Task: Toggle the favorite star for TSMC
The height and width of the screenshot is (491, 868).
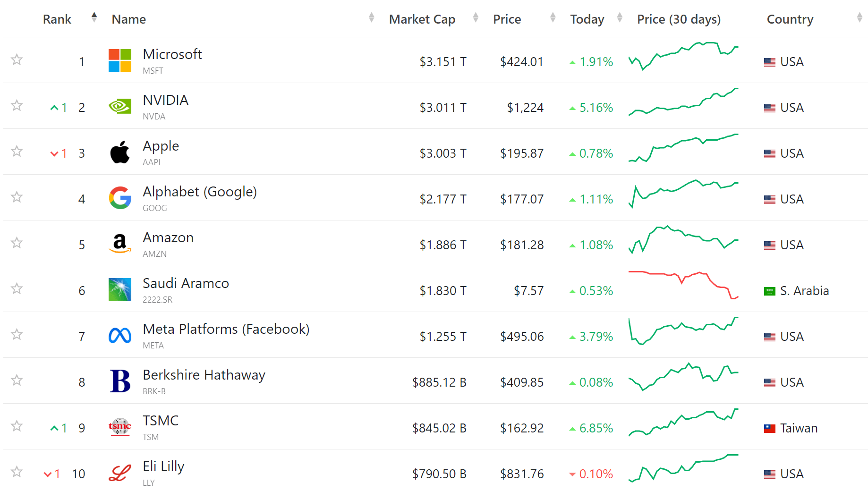Action: [17, 426]
